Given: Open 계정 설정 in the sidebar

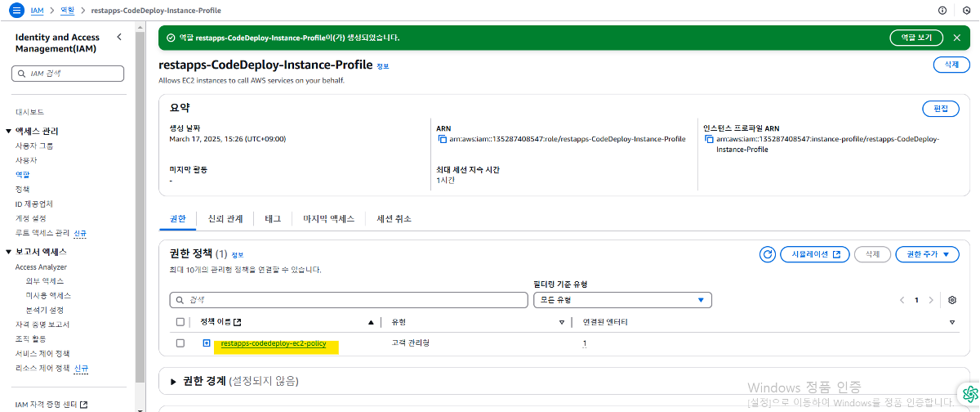Looking at the screenshot, I should 31,218.
